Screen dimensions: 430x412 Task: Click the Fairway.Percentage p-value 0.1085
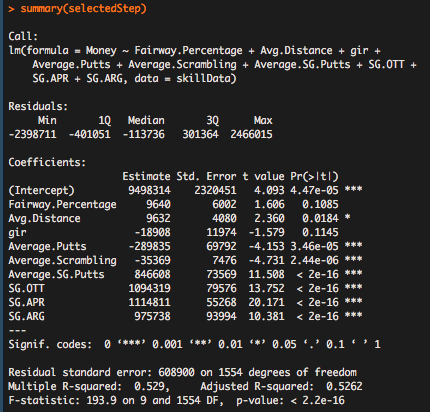pyautogui.click(x=320, y=204)
